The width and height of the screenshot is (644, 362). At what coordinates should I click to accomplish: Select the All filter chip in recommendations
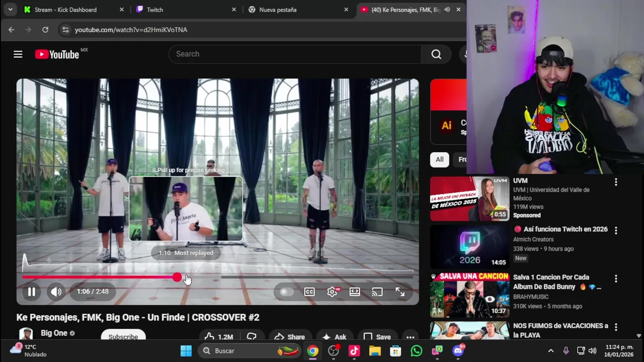coord(440,159)
